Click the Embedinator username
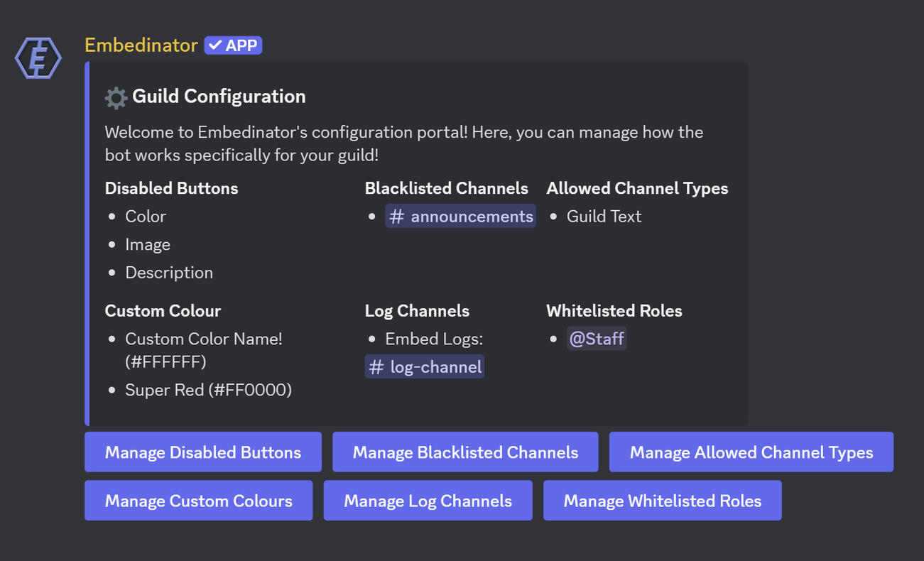 pos(141,45)
